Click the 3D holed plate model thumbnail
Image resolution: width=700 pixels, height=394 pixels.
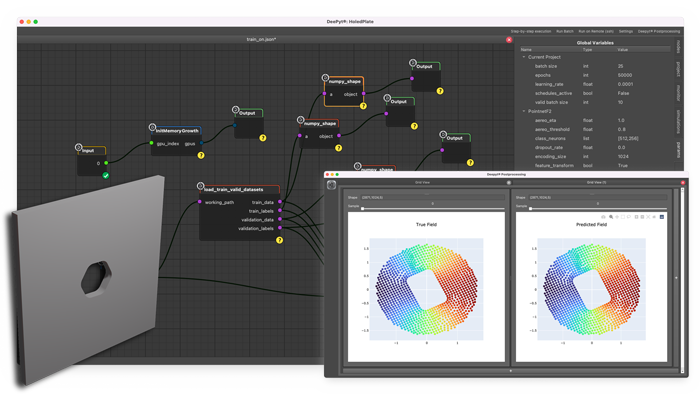pyautogui.click(x=87, y=279)
